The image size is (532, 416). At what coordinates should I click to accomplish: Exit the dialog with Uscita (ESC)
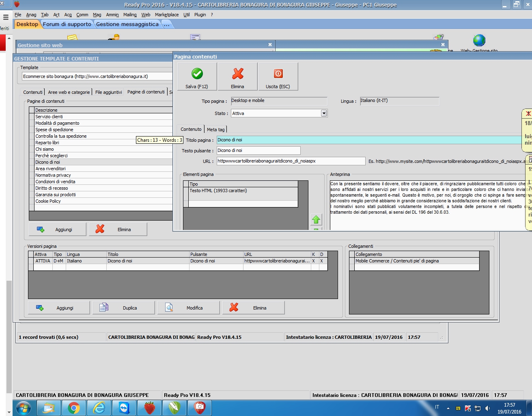pyautogui.click(x=278, y=76)
